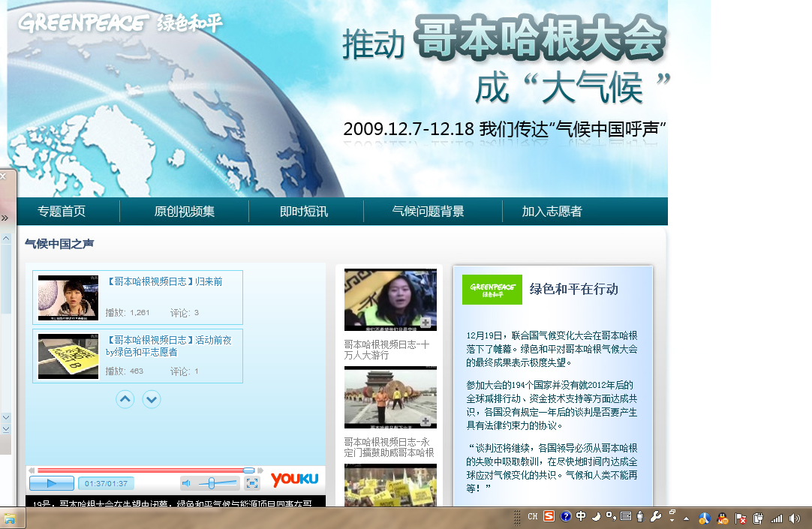The width and height of the screenshot is (812, 529).
Task: Click the up arrow under the video list
Action: coord(125,399)
